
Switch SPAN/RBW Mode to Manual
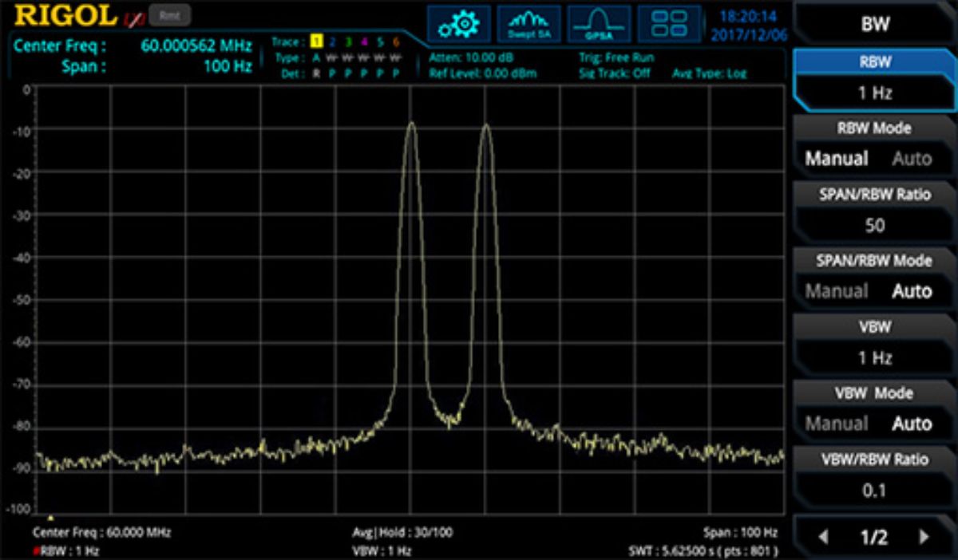click(836, 291)
